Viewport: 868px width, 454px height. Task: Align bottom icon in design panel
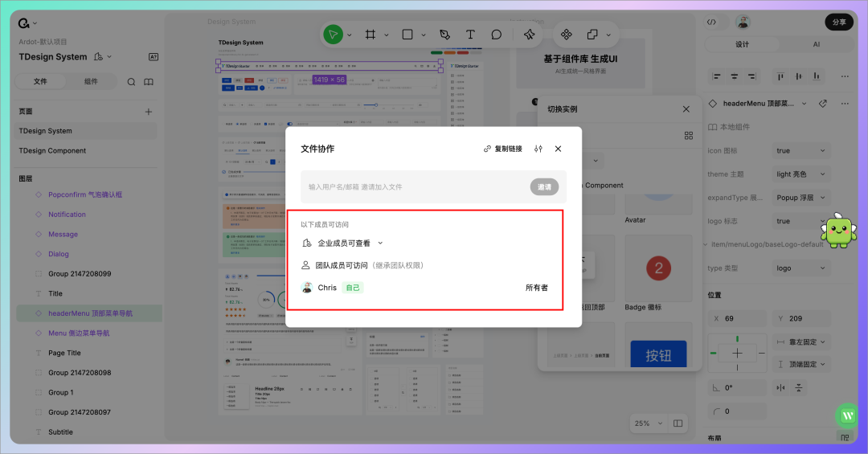tap(816, 76)
